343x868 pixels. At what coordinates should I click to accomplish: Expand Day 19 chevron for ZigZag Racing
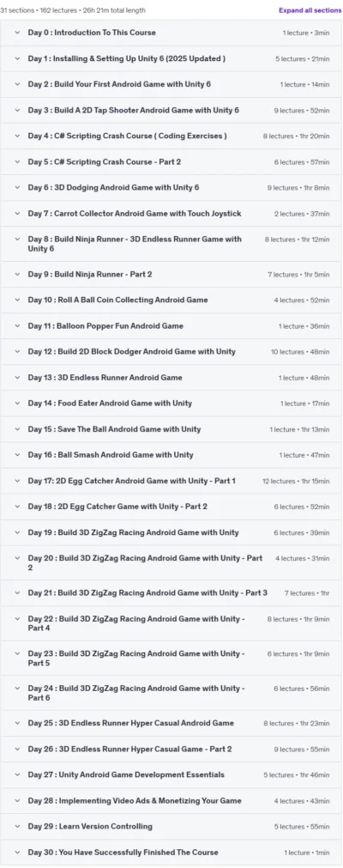tap(17, 532)
